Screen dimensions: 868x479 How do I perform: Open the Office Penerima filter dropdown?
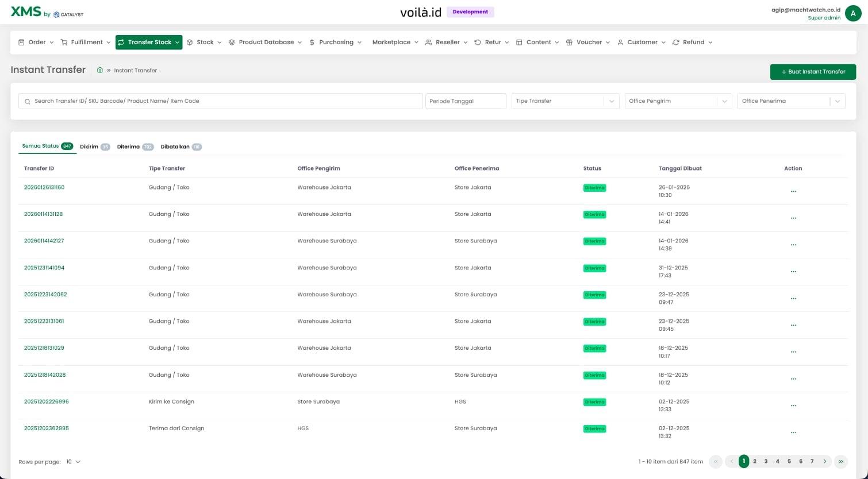click(x=791, y=101)
